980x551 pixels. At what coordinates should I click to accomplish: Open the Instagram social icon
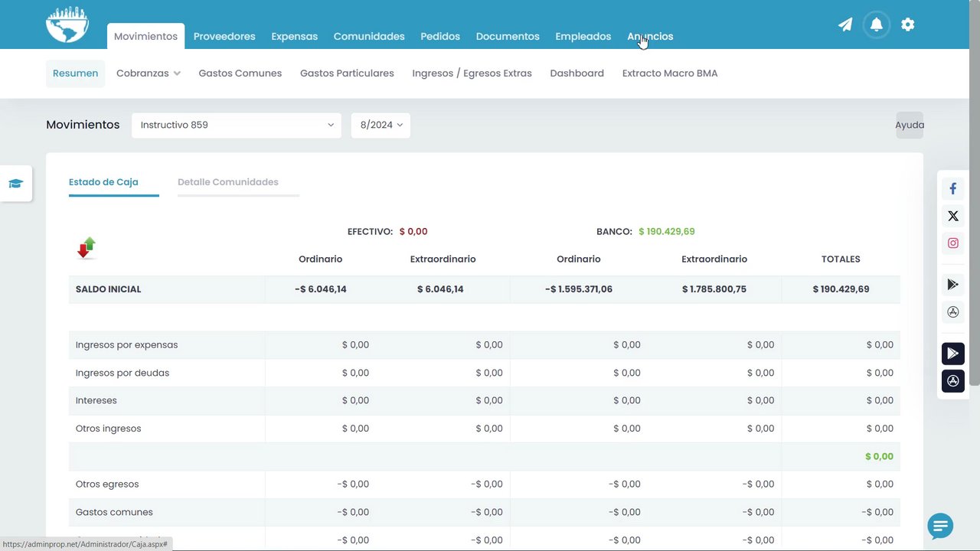(953, 243)
